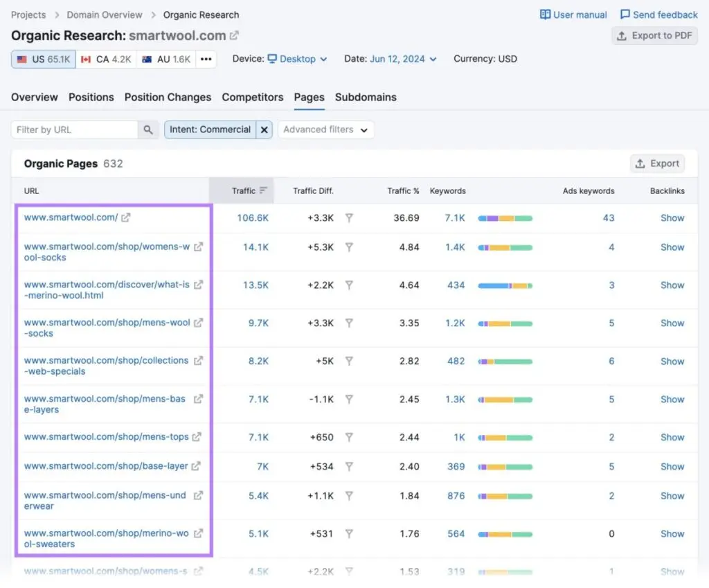Open external link icon beside smartwool.com title
The width and height of the screenshot is (709, 588).
click(235, 35)
